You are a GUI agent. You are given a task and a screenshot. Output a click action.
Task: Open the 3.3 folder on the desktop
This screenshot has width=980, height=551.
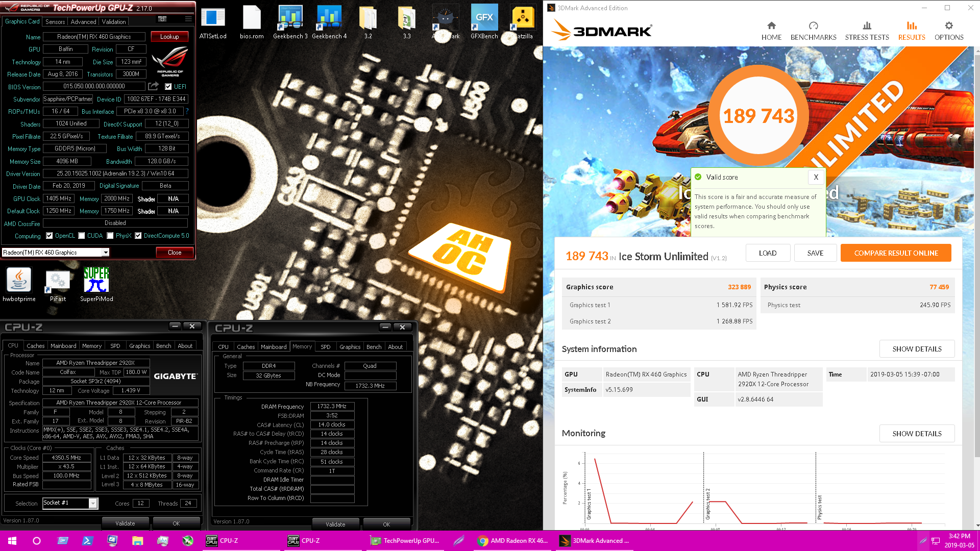pos(407,22)
